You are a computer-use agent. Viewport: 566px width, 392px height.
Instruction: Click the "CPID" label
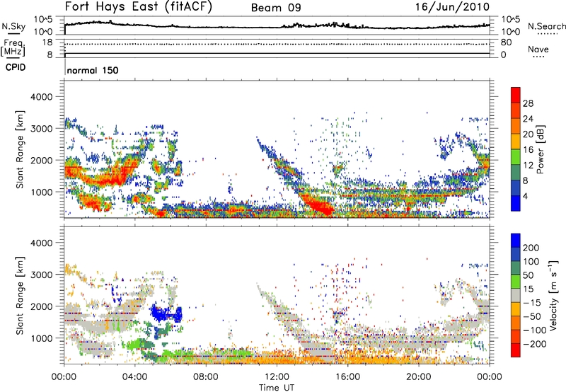[16, 67]
